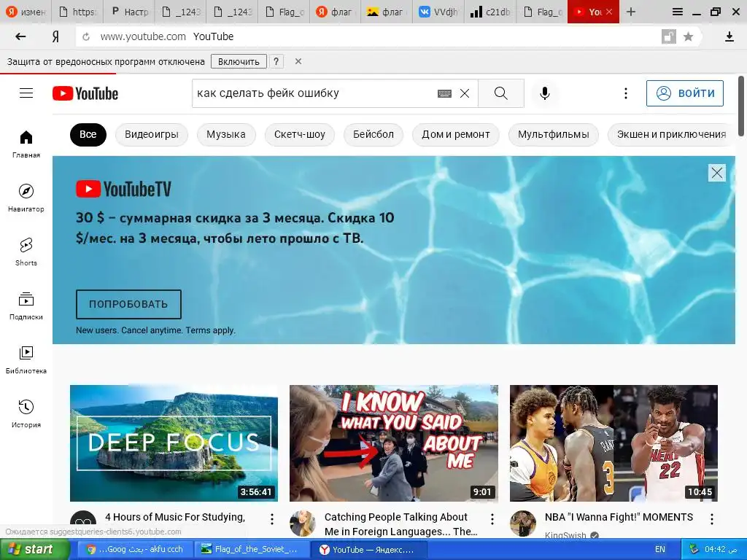
Task: Bookmark the page with the star icon
Action: coord(688,36)
